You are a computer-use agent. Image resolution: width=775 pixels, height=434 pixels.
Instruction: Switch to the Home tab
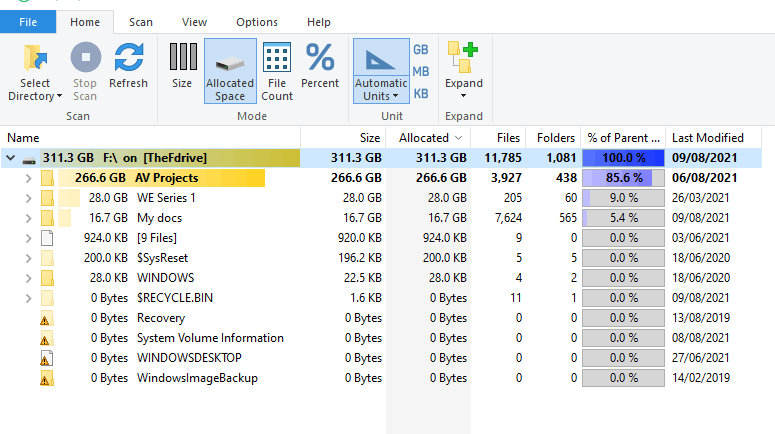85,22
